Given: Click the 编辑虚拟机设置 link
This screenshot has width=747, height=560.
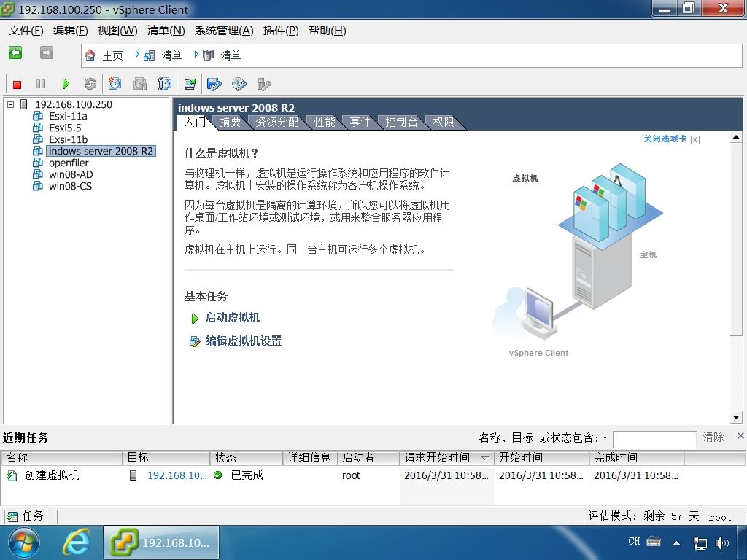Looking at the screenshot, I should [243, 341].
